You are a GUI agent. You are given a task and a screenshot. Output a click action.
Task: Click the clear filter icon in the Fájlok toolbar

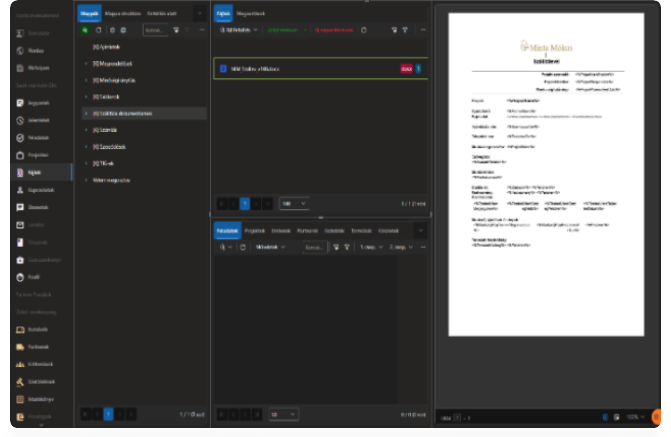coord(405,30)
